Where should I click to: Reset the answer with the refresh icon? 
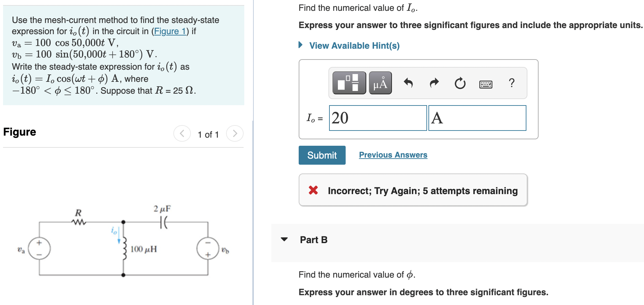point(460,83)
